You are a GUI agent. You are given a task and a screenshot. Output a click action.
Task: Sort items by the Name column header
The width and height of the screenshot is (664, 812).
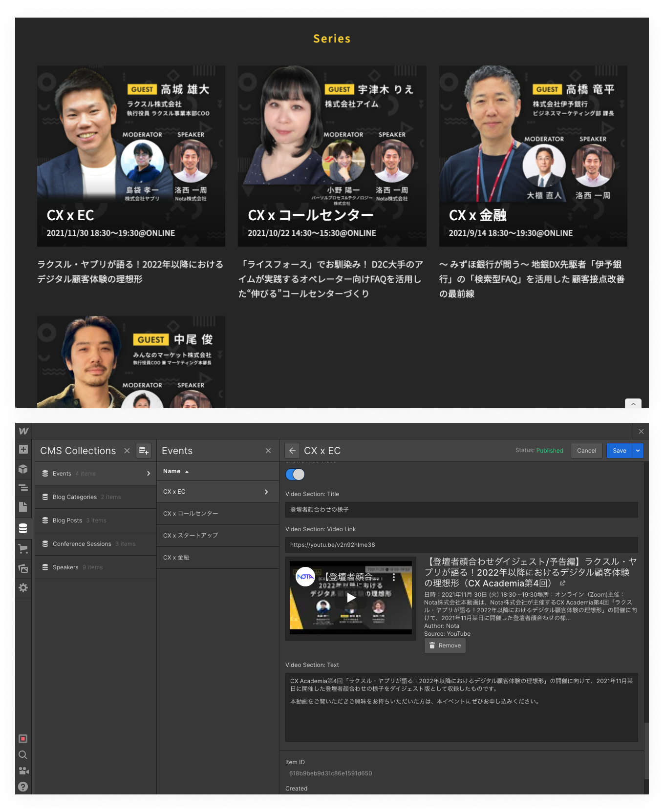(x=175, y=471)
